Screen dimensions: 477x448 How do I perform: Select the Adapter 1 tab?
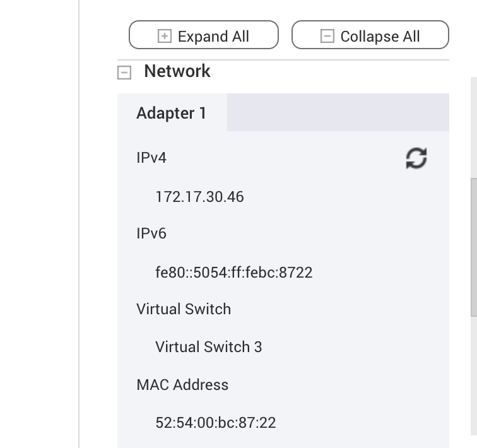point(172,113)
